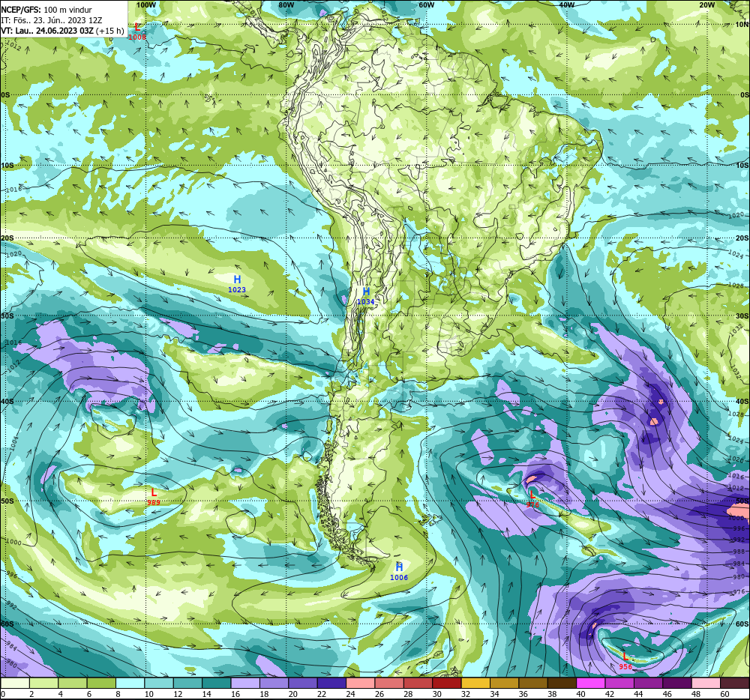This screenshot has width=750, height=700.
Task: Click the legend value 28
Action: [x=408, y=694]
